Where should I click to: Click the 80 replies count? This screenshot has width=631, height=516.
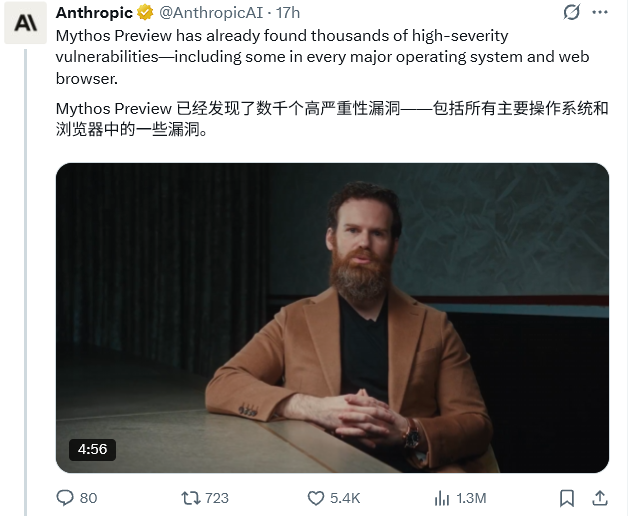coord(89,498)
